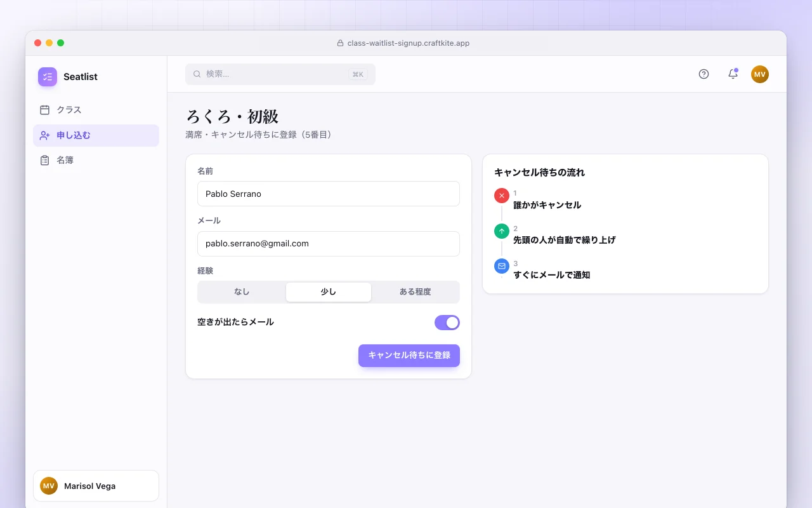The image size is (812, 508).
Task: Select 申し込む in the sidebar
Action: (x=96, y=135)
